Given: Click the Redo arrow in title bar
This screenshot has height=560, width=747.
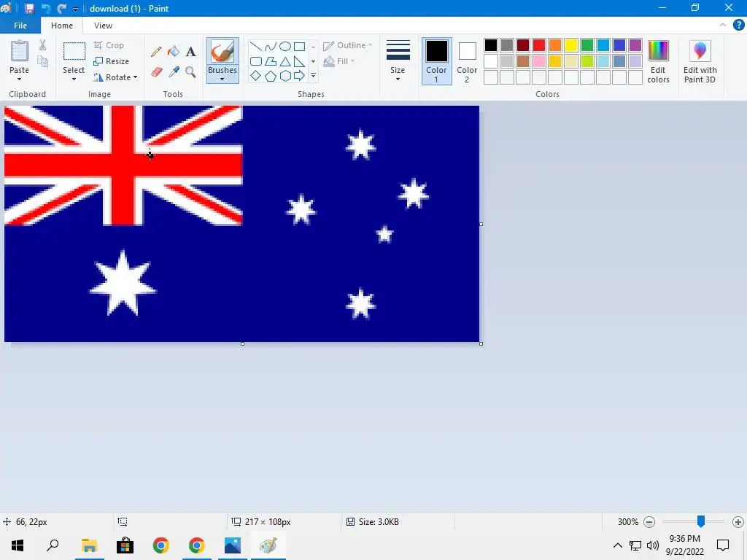Looking at the screenshot, I should pyautogui.click(x=61, y=9).
